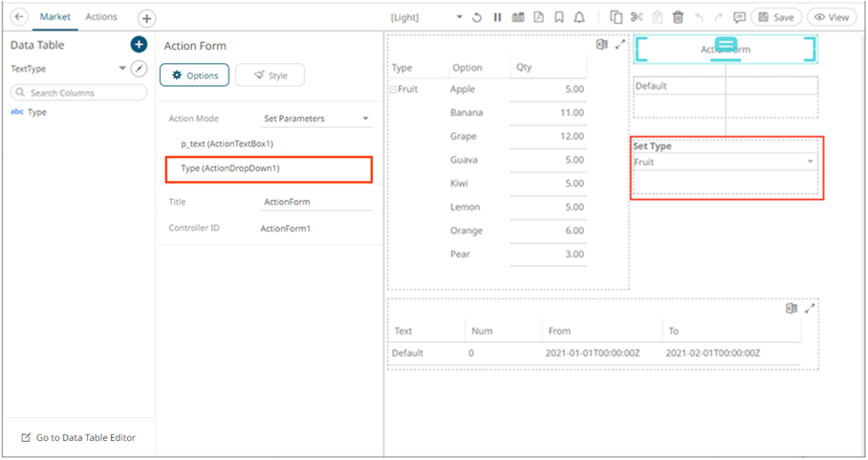The width and height of the screenshot is (868, 460).
Task: Click the Qty column header
Action: pyautogui.click(x=524, y=67)
